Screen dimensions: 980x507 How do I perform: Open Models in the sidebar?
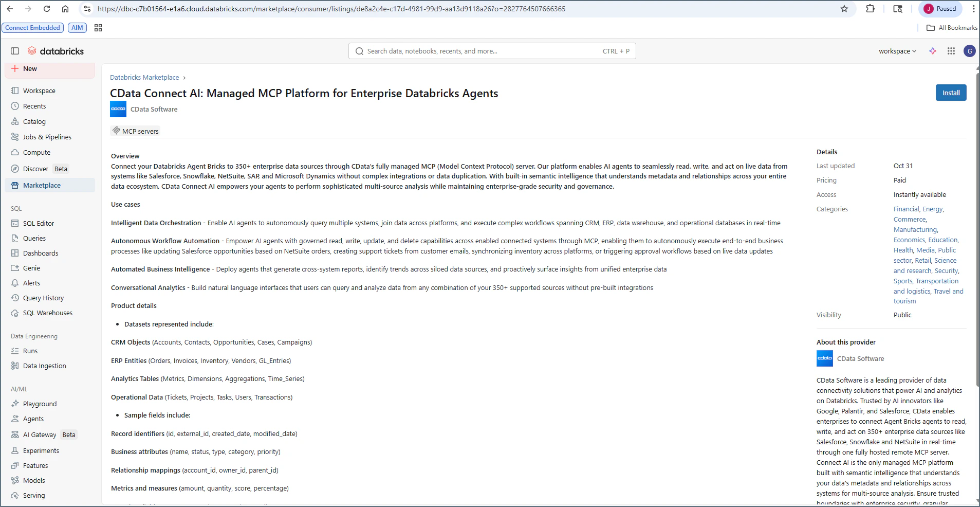click(50, 480)
